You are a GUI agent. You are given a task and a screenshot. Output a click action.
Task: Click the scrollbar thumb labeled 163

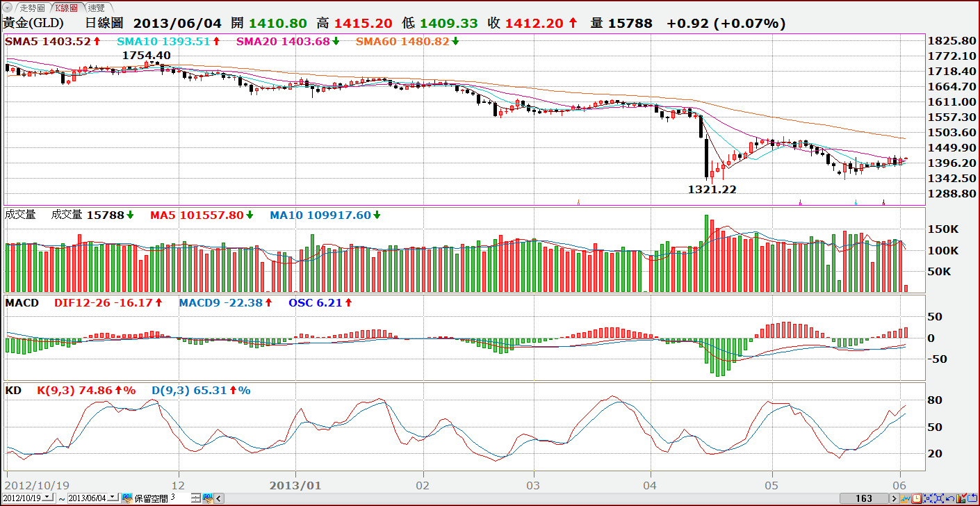pyautogui.click(x=864, y=498)
